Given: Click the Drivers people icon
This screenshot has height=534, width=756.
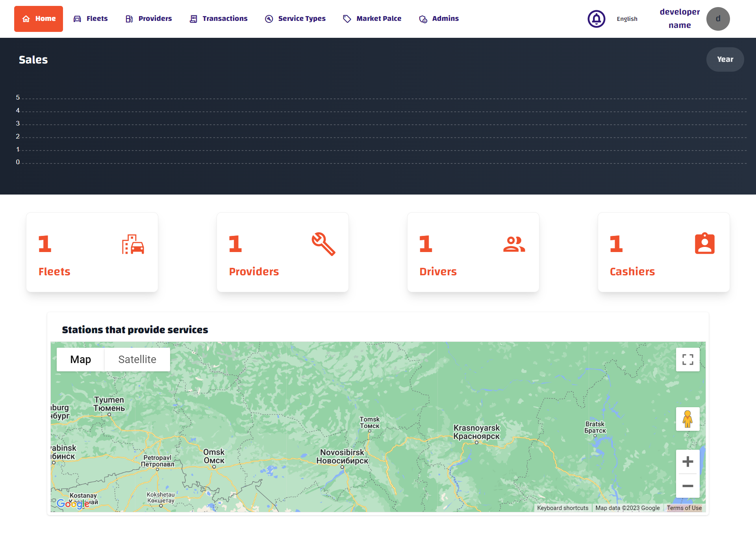Looking at the screenshot, I should (x=514, y=244).
